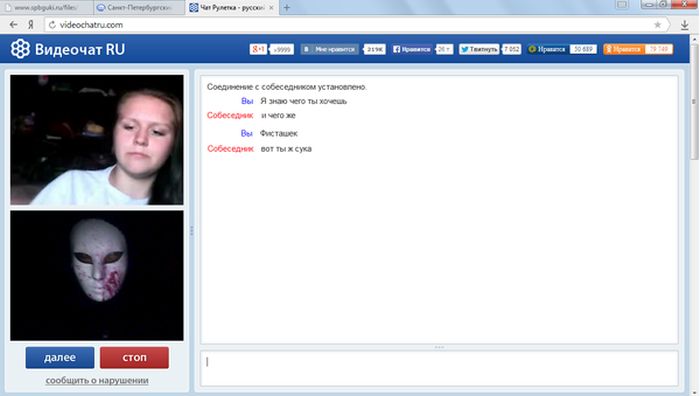Click the Facebook 'Нравится' like button

coord(412,49)
